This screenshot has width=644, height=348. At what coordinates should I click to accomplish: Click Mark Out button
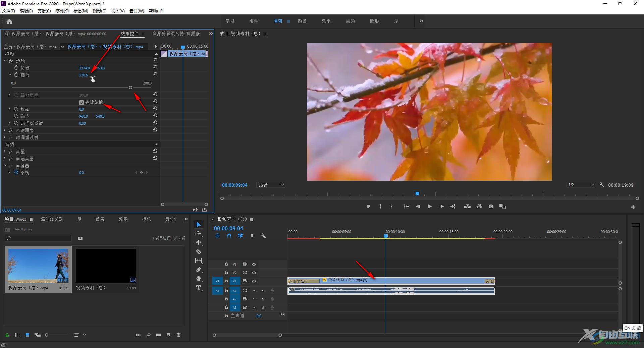pos(391,207)
